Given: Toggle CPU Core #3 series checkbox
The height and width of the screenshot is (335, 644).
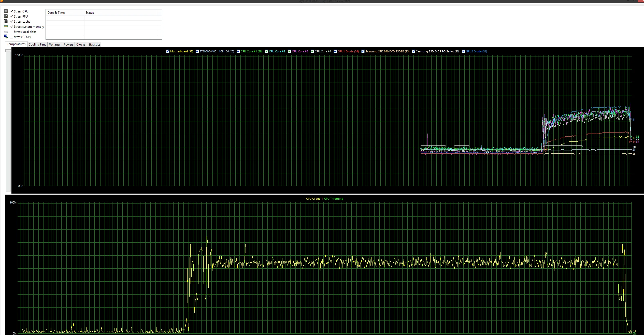Looking at the screenshot, I should [x=289, y=51].
